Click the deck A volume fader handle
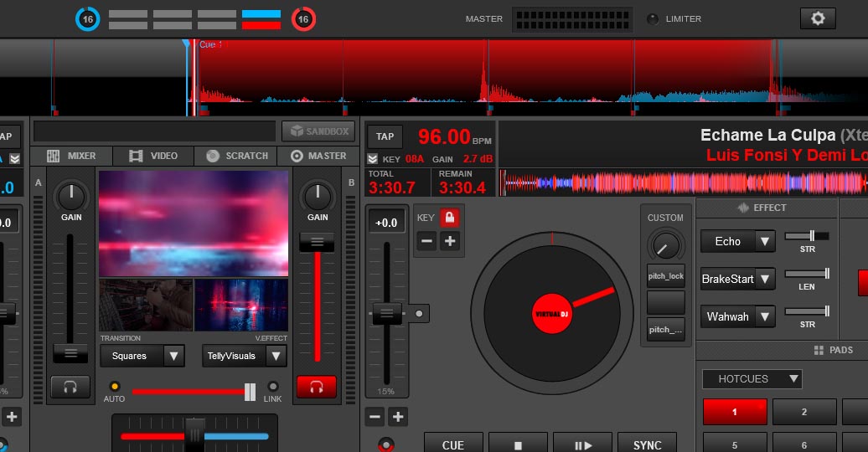Screen dimensions: 868x452 (x=70, y=353)
